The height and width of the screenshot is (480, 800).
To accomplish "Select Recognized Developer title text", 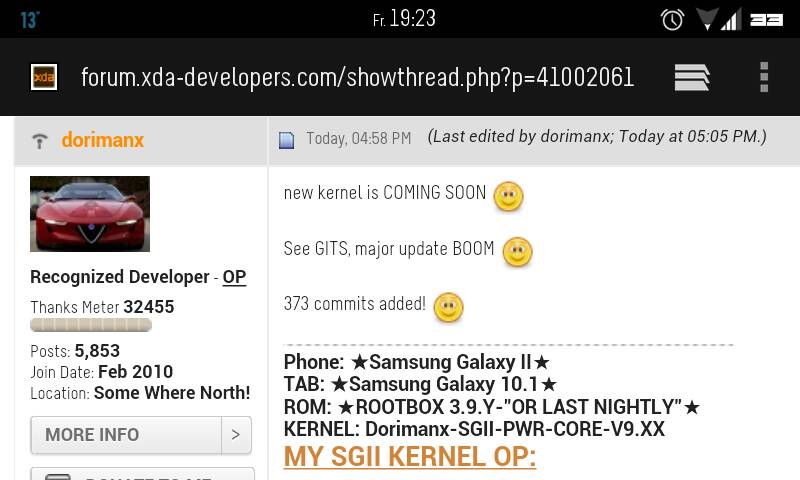I will pos(120,277).
